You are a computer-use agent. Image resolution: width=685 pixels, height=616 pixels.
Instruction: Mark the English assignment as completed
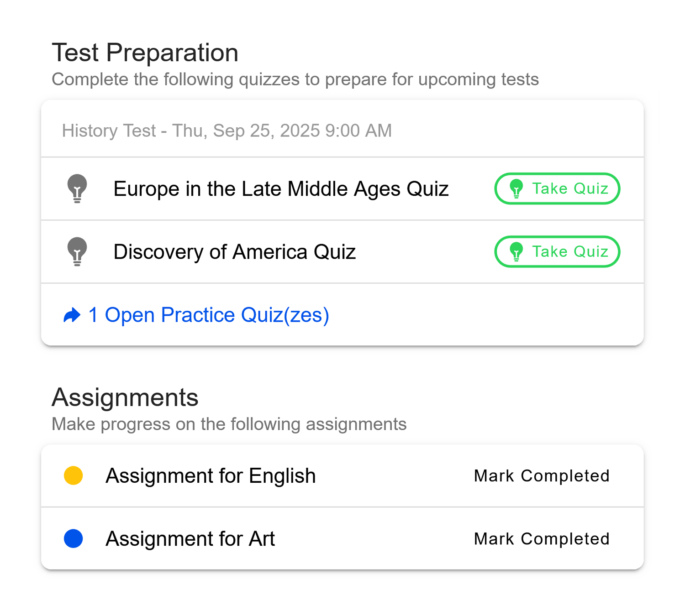click(542, 475)
